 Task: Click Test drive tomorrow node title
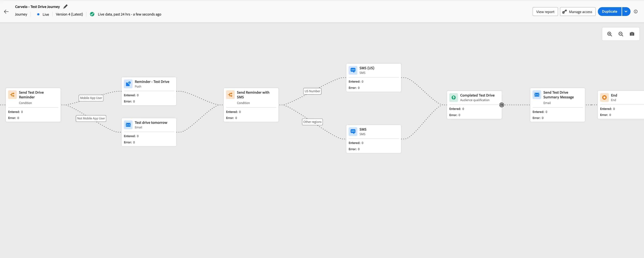click(x=151, y=122)
